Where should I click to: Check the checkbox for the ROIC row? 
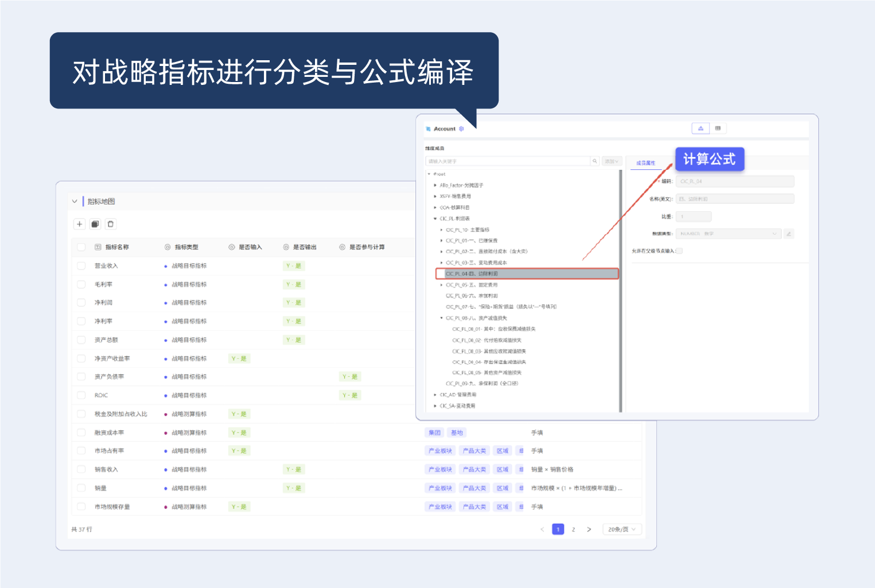[81, 395]
